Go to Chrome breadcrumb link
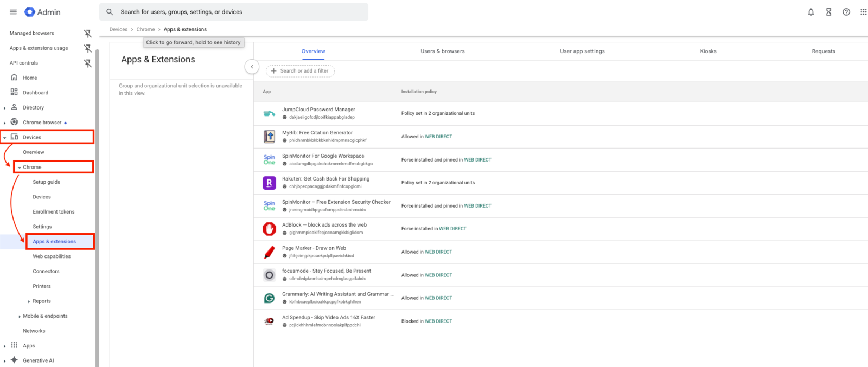The image size is (868, 367). (145, 29)
